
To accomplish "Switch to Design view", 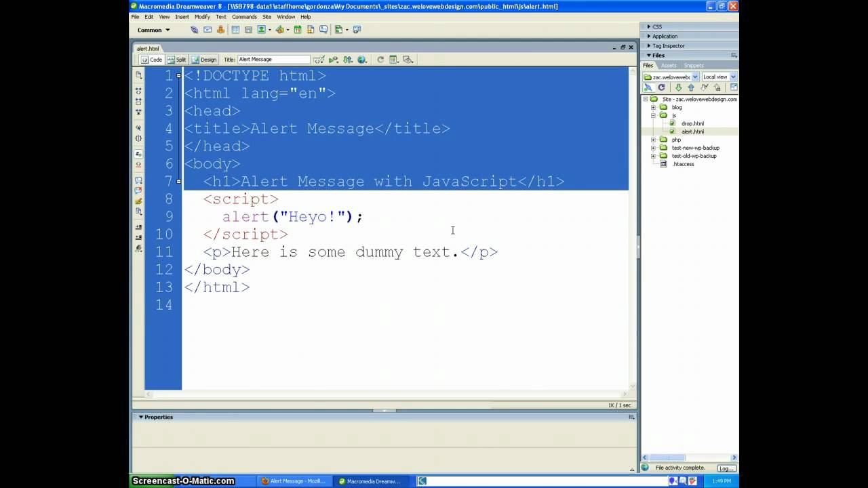I will [x=204, y=59].
